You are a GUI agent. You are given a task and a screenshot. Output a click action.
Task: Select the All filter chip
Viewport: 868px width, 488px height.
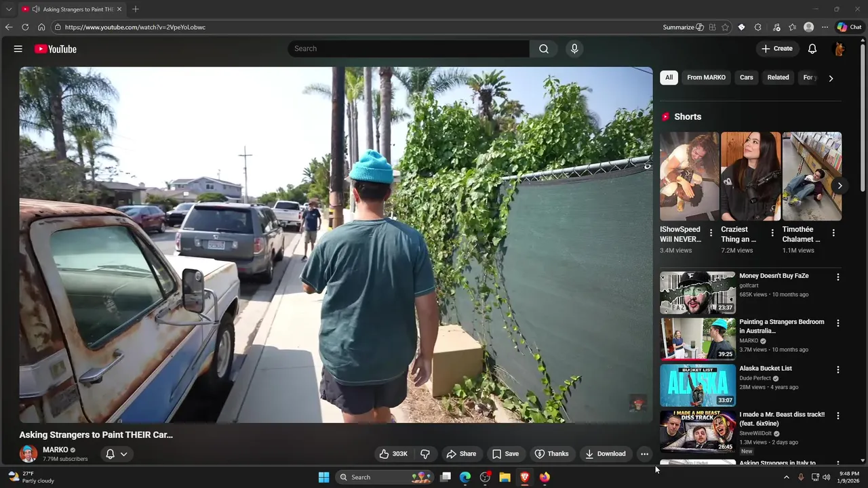tap(669, 77)
